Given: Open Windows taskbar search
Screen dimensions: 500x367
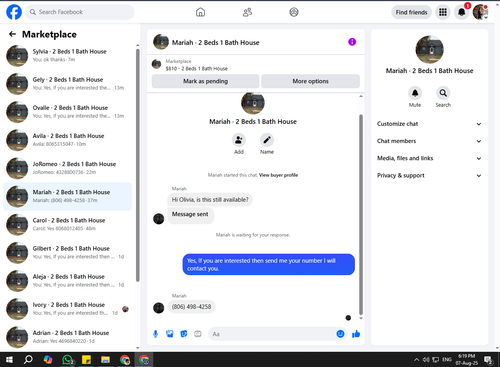Looking at the screenshot, I should 28,360.
